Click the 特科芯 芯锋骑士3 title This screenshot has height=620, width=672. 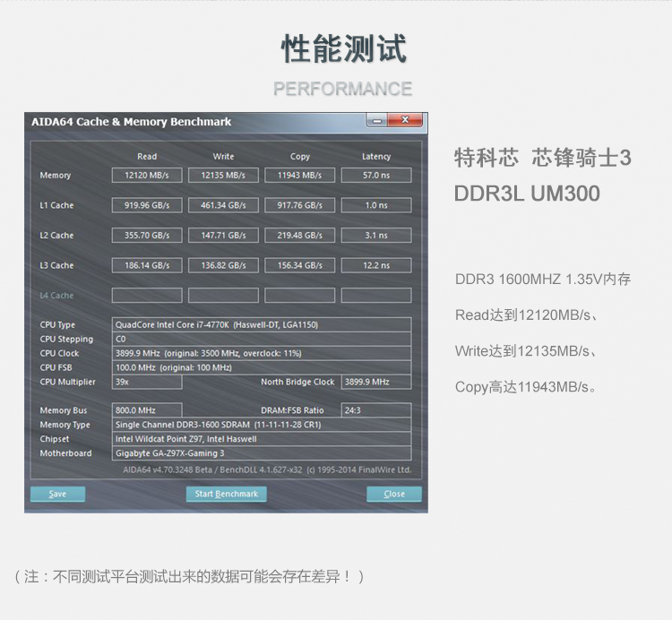coord(543,158)
